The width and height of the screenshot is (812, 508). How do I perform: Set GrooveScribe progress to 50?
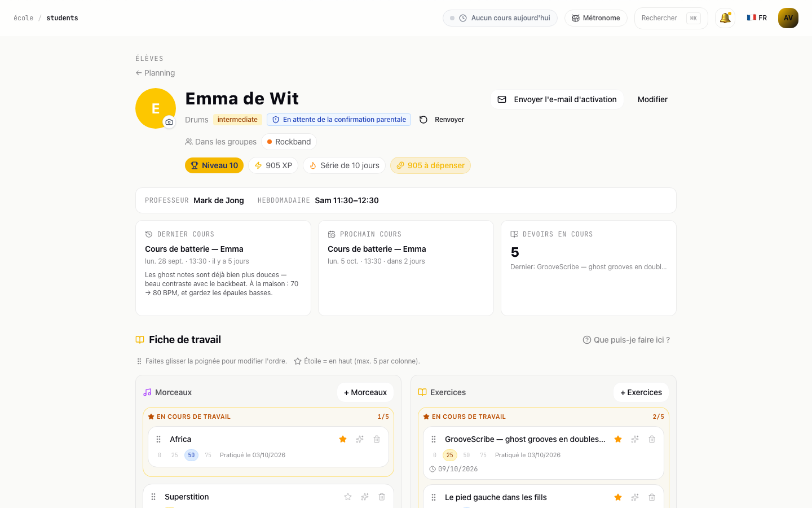click(466, 455)
